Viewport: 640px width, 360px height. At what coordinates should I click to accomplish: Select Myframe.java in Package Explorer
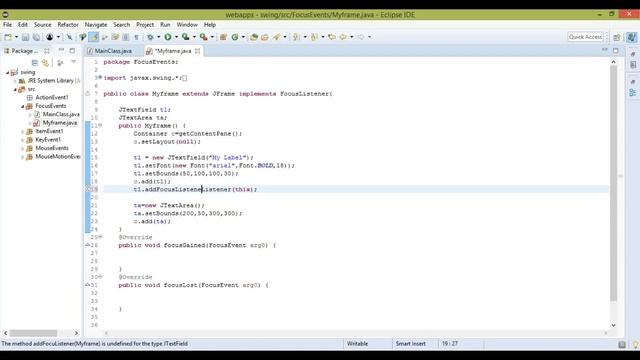pyautogui.click(x=60, y=123)
